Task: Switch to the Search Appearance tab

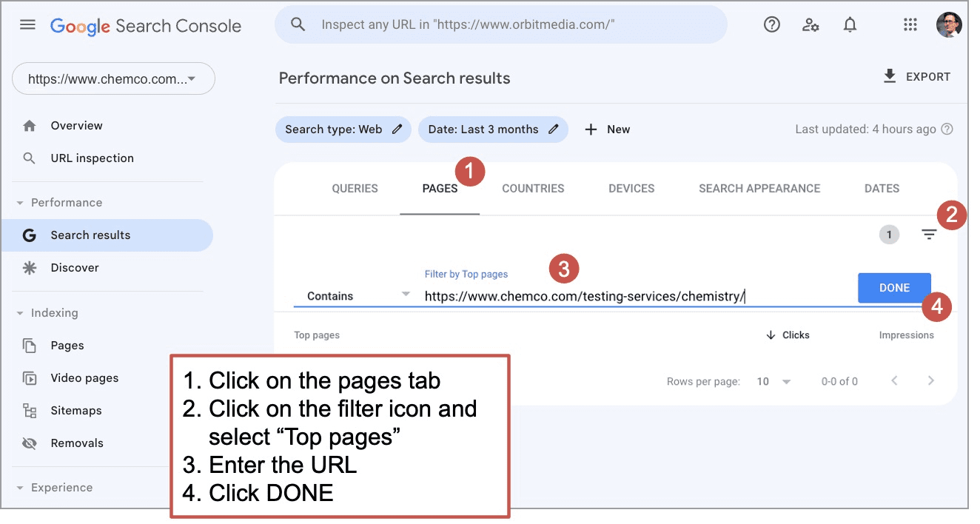Action: pyautogui.click(x=759, y=189)
